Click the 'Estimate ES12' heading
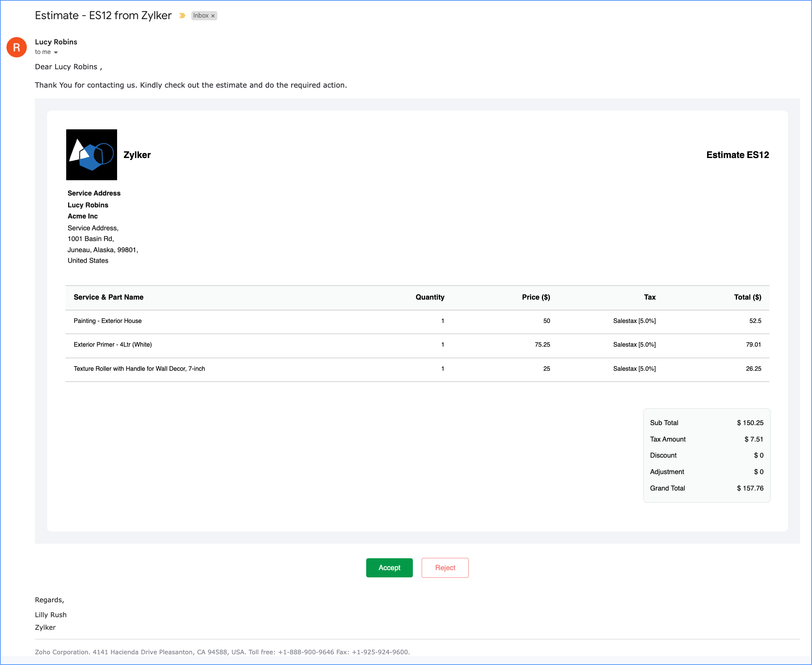This screenshot has width=812, height=665. pos(737,155)
